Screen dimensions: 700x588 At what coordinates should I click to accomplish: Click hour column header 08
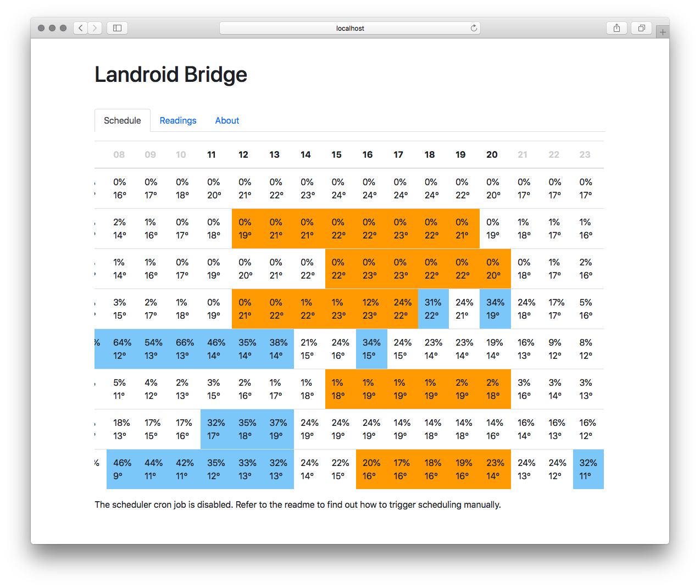(x=119, y=154)
